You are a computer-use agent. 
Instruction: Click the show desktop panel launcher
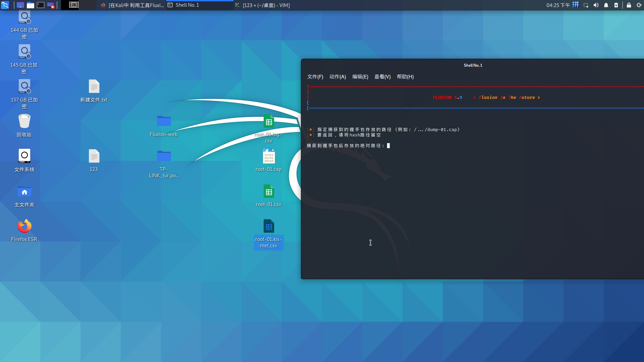[20, 5]
